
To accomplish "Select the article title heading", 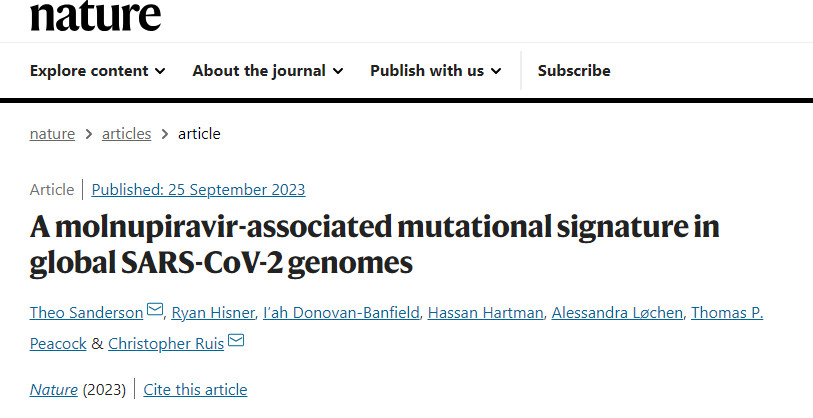I will point(374,245).
